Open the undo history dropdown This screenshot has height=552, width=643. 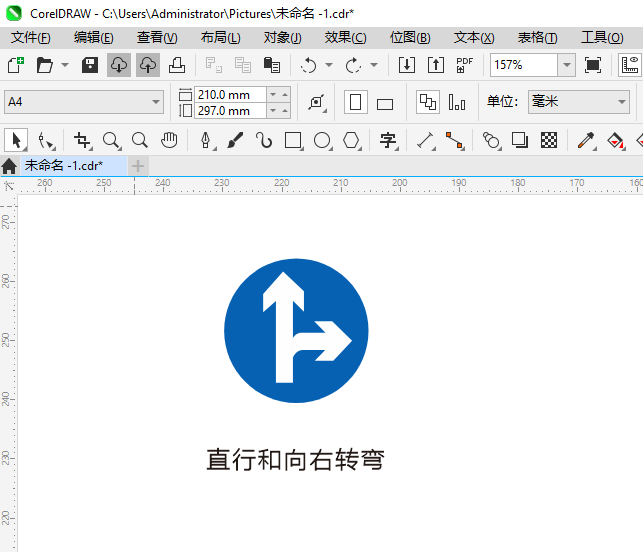point(329,65)
